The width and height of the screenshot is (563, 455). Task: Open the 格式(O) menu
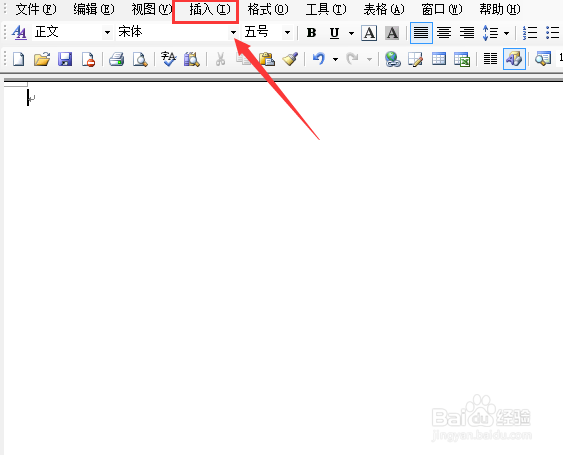[268, 9]
